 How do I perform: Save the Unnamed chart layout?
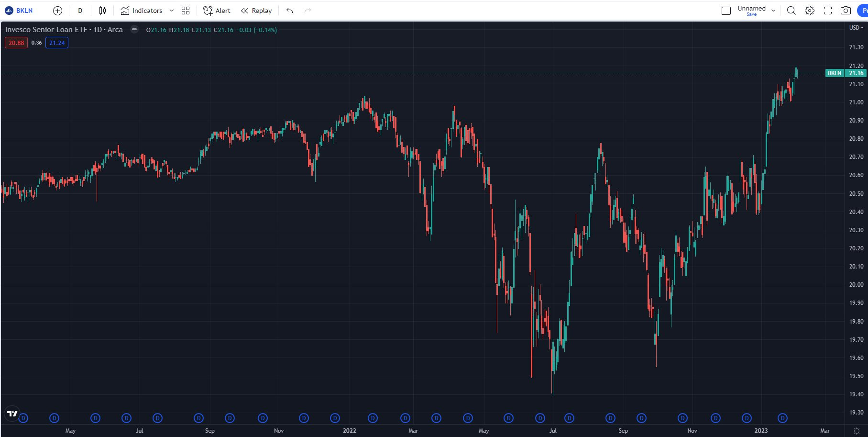(751, 11)
